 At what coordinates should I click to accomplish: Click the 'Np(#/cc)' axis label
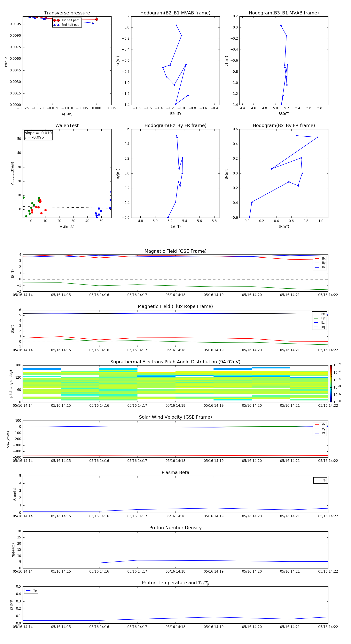(x=13, y=550)
